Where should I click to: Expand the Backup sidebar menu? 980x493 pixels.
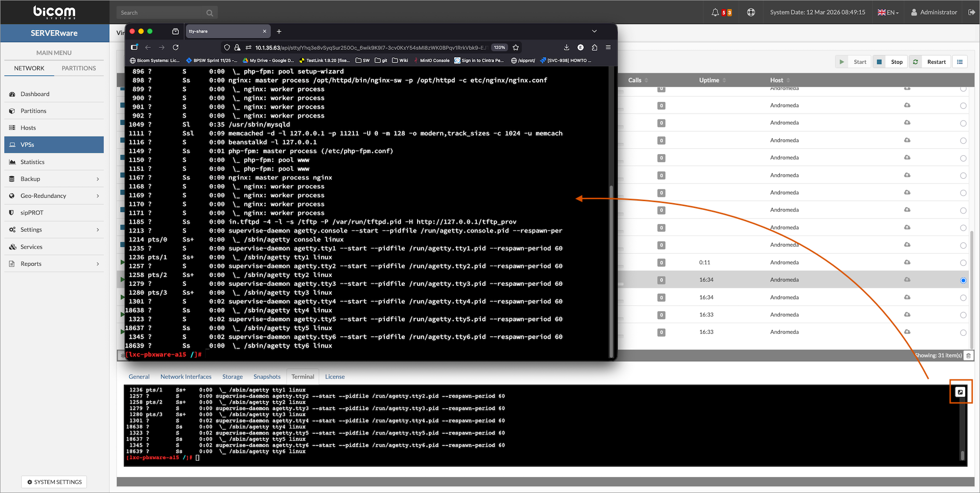tap(54, 179)
